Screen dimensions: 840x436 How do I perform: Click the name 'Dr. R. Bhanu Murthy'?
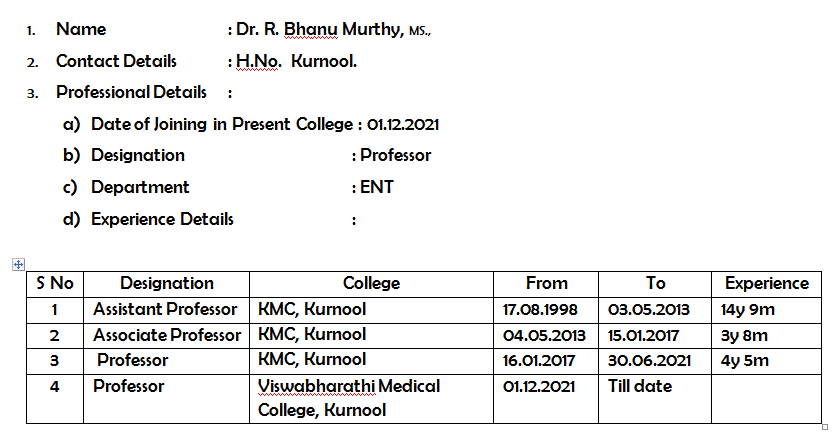point(320,29)
